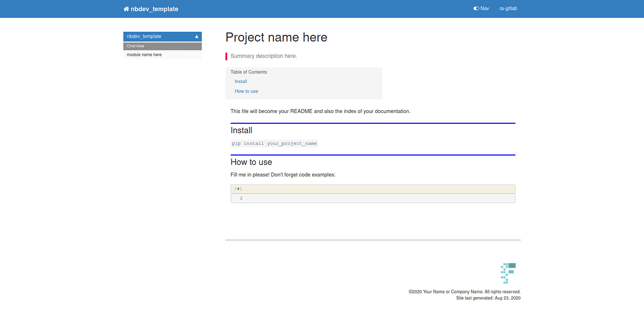Click the eye icon next to Nav
Viewport: 644px width, 328px height.
(x=476, y=8)
